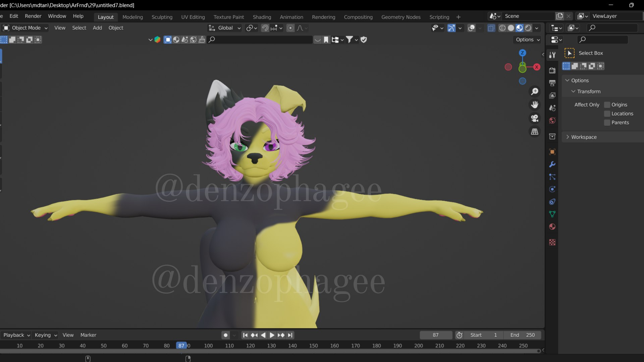The width and height of the screenshot is (644, 362).
Task: Click the zoom magnifier viewport icon
Action: pyautogui.click(x=535, y=92)
